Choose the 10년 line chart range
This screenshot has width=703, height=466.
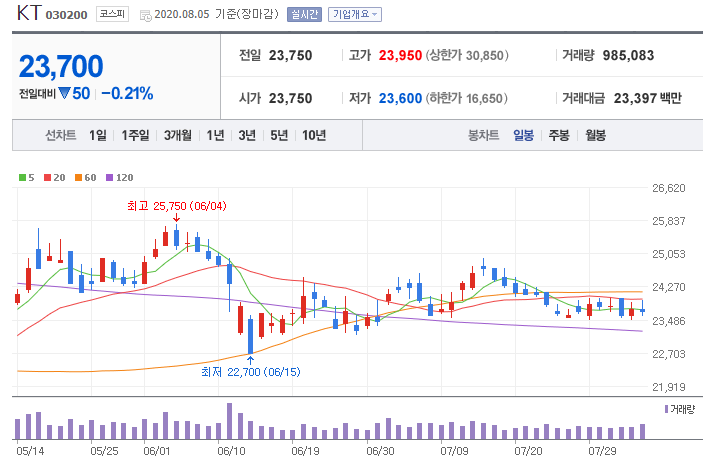[313, 135]
